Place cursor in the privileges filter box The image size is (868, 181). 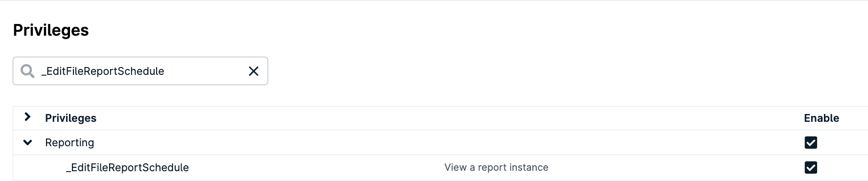(140, 71)
